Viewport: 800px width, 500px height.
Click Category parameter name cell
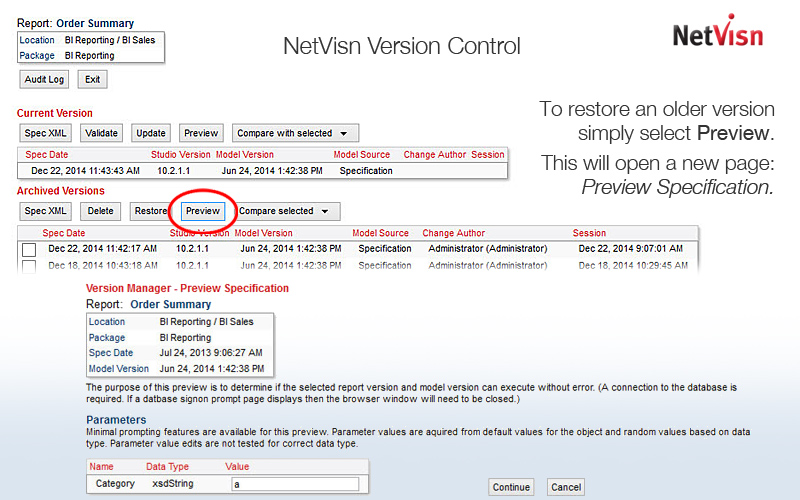(x=115, y=484)
